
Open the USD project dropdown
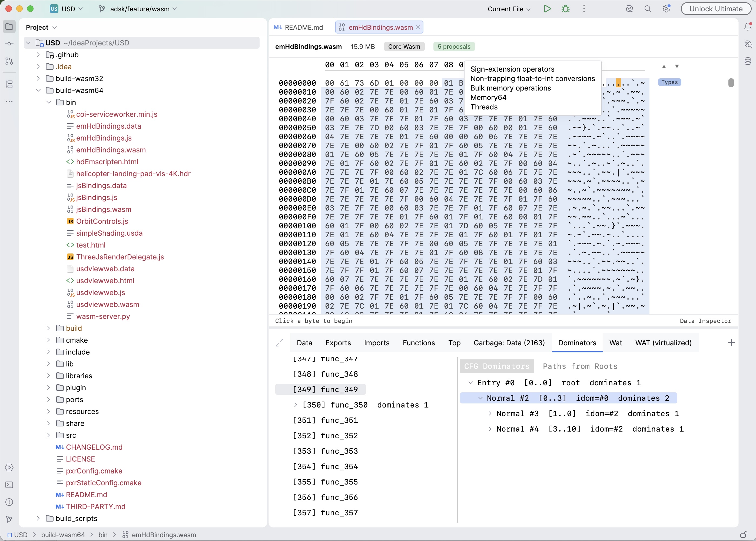click(66, 9)
